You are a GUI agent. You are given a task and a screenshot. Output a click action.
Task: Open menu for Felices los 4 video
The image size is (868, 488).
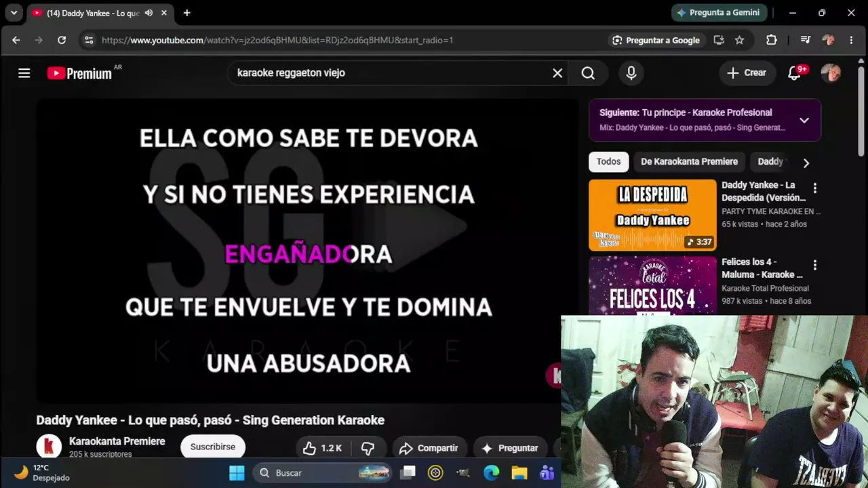pyautogui.click(x=815, y=265)
